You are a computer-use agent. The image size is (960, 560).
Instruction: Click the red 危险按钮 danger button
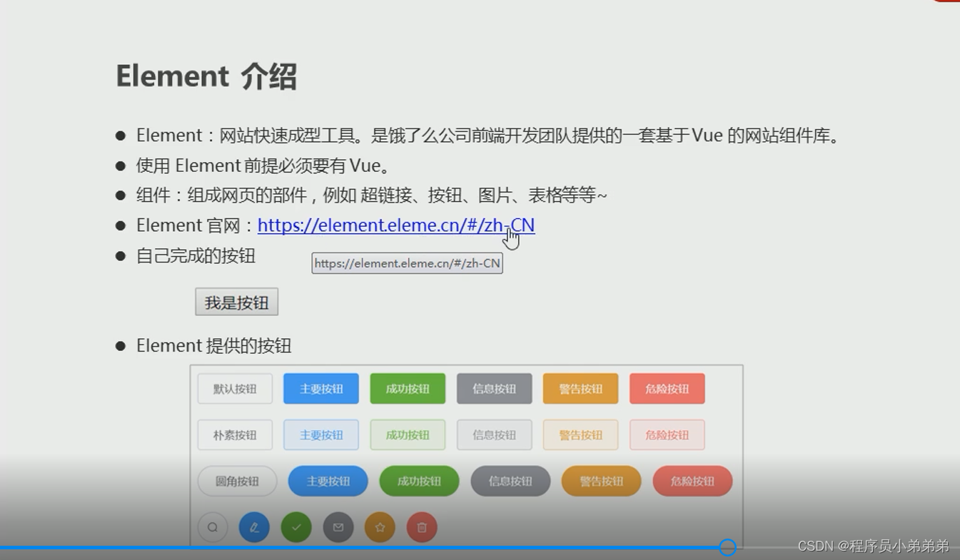(667, 388)
